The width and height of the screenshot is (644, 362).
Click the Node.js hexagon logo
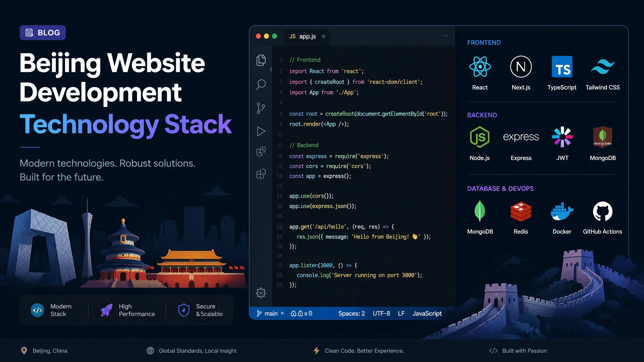480,137
